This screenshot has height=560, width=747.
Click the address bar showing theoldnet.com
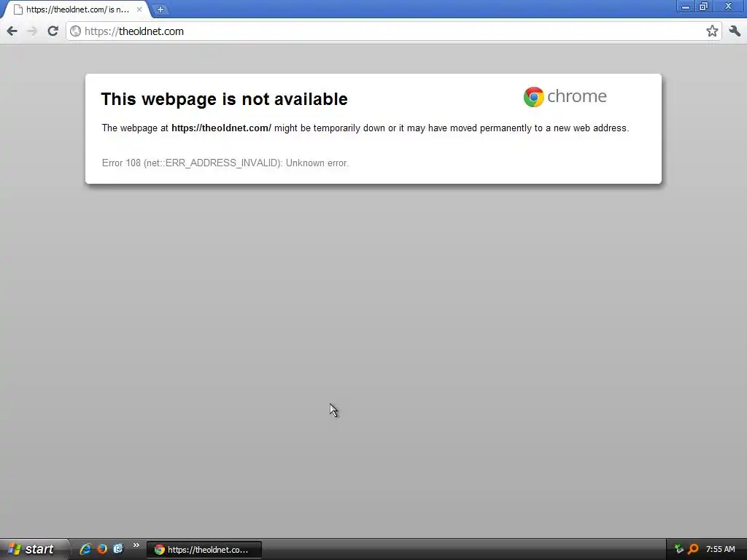pyautogui.click(x=393, y=31)
